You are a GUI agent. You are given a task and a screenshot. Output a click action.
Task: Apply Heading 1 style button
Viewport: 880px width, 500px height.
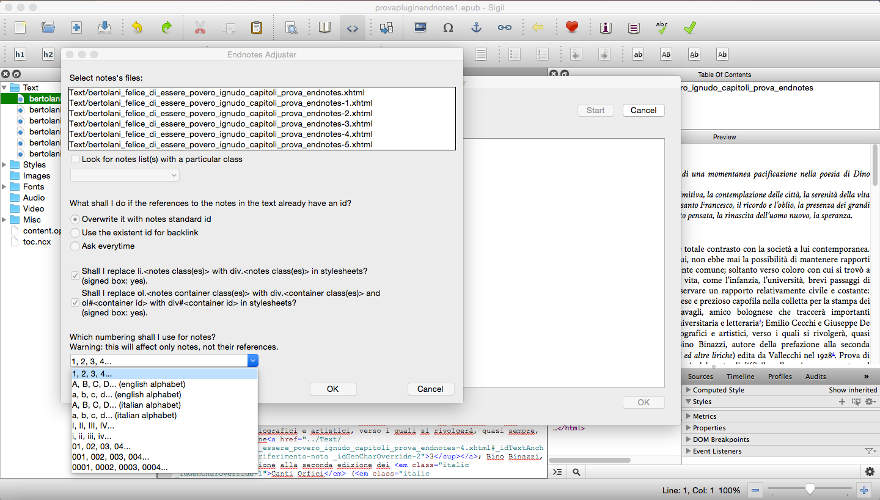click(20, 54)
